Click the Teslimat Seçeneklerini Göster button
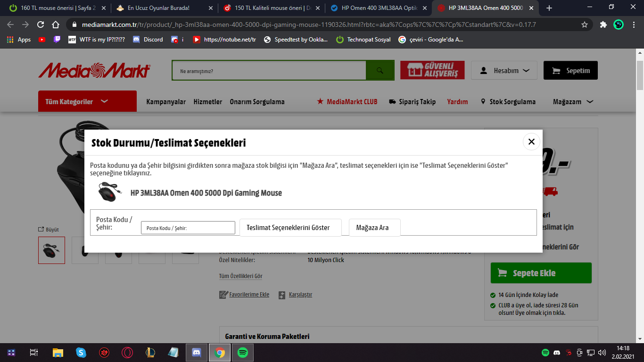 pyautogui.click(x=291, y=228)
